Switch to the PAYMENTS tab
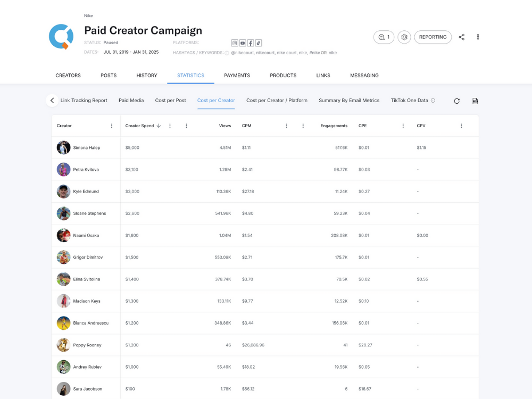532x399 pixels. (x=237, y=75)
